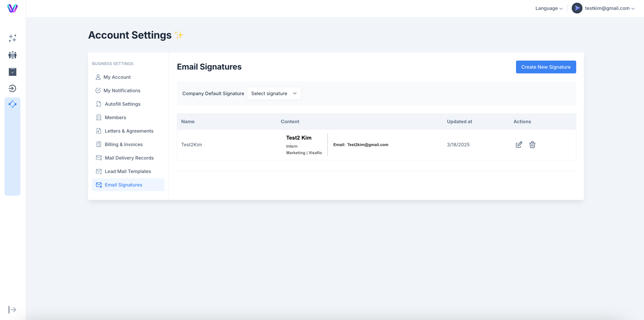Click the Actions column header
Screen dimensions: 644x320
(522, 122)
